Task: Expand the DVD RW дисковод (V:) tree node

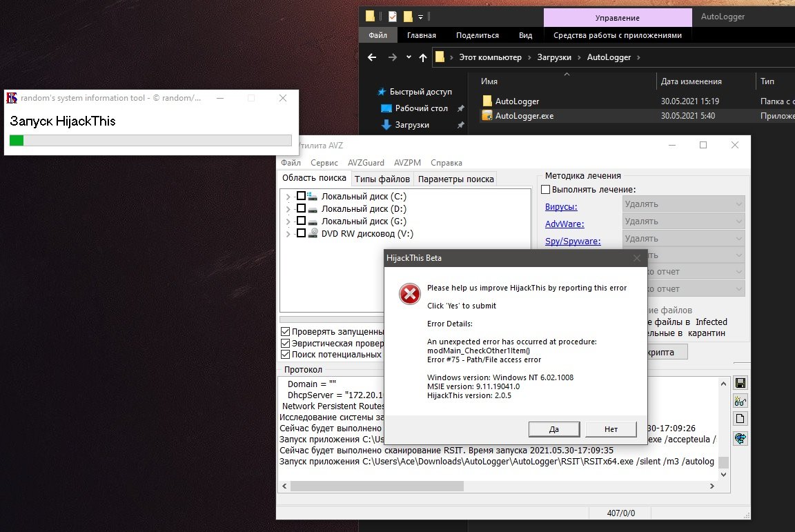Action: point(288,234)
